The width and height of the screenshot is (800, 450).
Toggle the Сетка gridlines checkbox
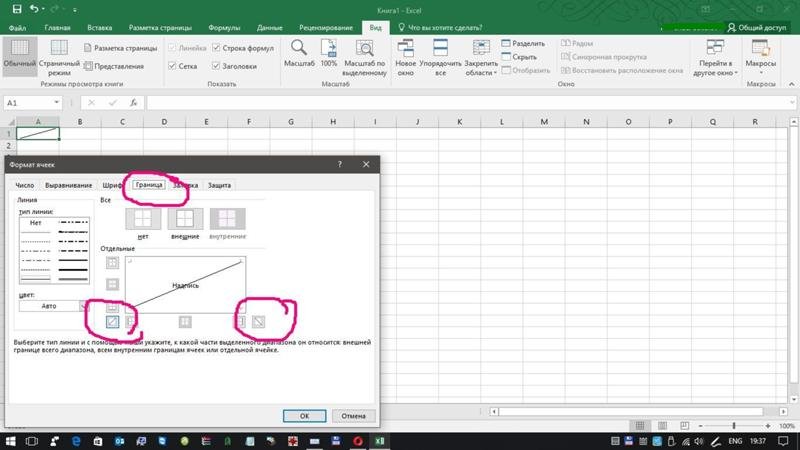click(174, 66)
